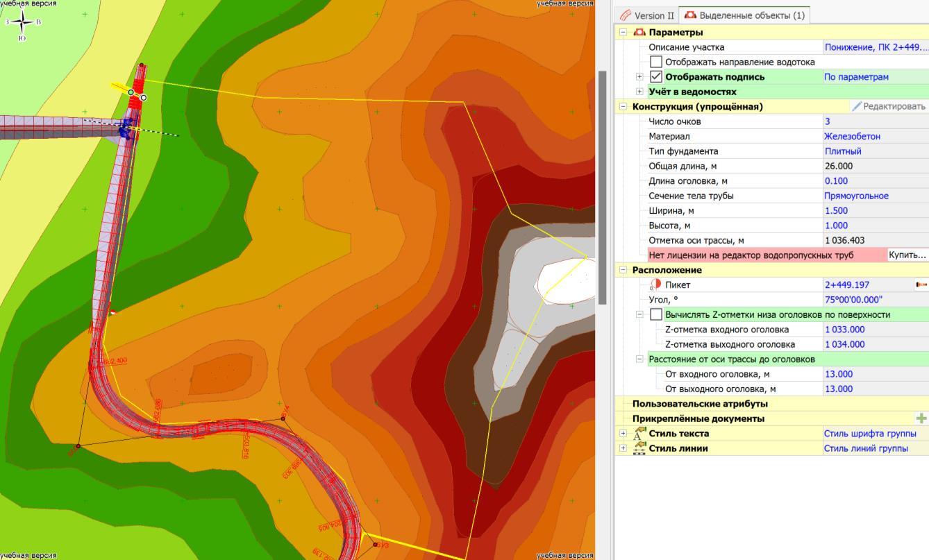The image size is (929, 560).
Task: Toggle Отображать направление водотока checkbox
Action: tap(656, 62)
